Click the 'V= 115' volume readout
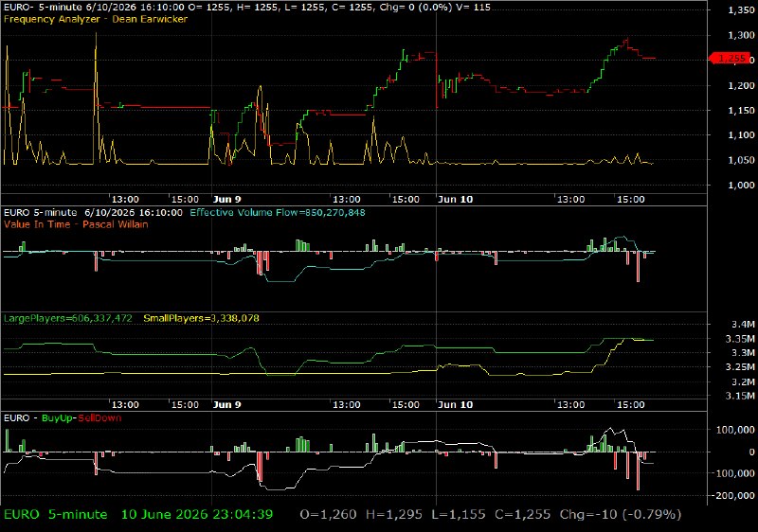Image resolution: width=758 pixels, height=532 pixels. [473, 8]
